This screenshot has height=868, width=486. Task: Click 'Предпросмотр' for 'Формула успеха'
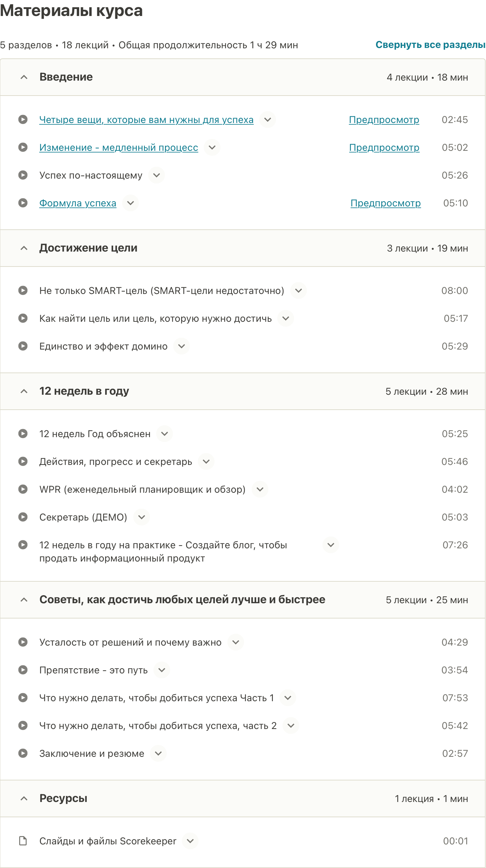tap(386, 203)
